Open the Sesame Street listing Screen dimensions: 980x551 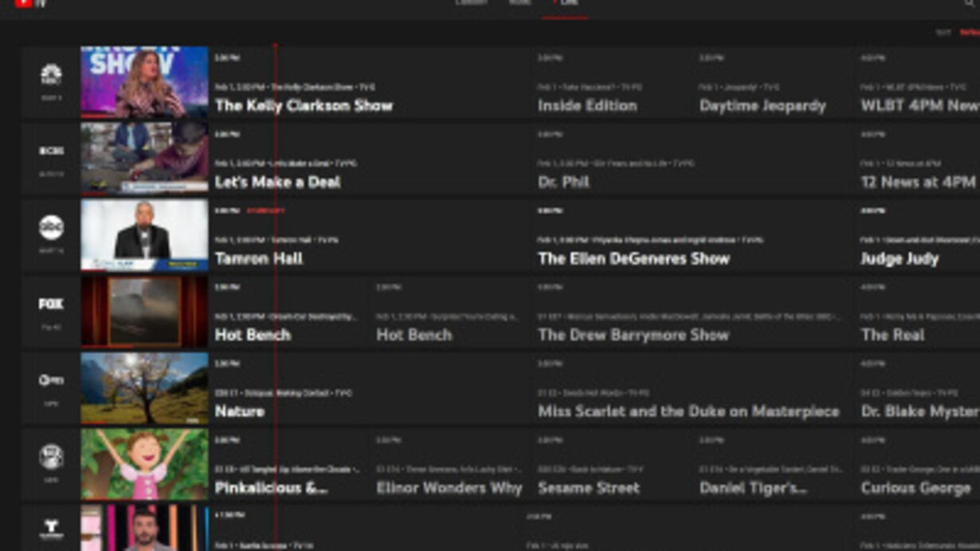click(x=589, y=488)
